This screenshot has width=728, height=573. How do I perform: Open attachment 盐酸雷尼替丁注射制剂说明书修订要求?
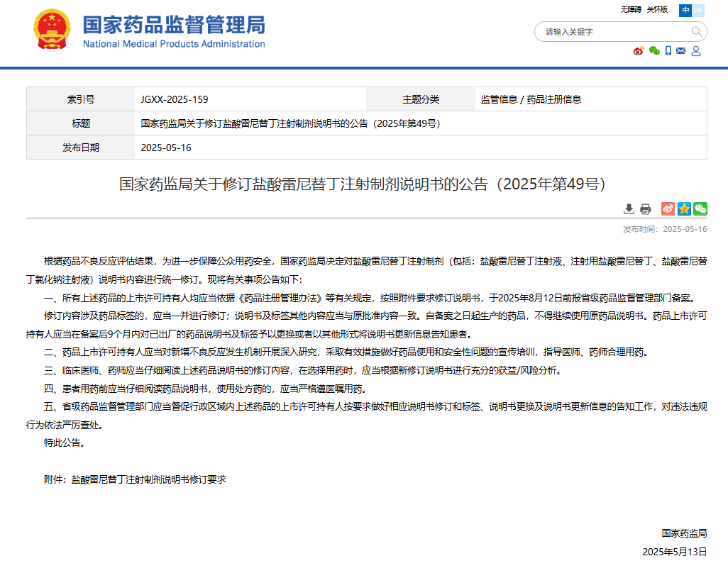click(x=148, y=479)
